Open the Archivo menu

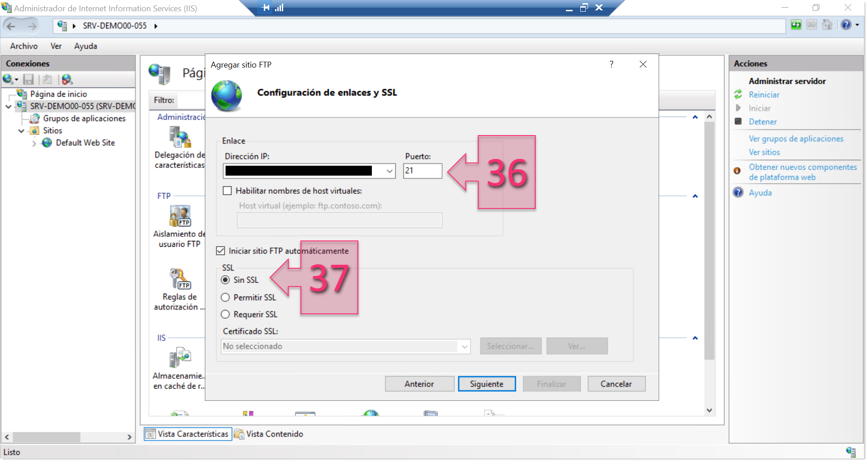point(23,46)
